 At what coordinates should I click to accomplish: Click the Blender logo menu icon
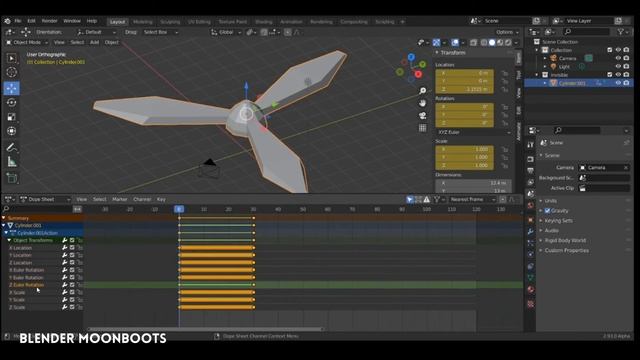[x=7, y=21]
